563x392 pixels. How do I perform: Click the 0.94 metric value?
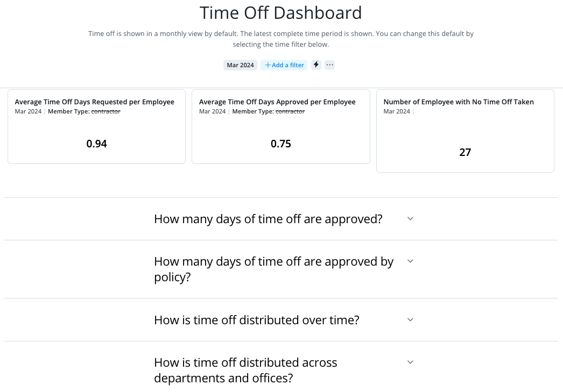point(96,144)
